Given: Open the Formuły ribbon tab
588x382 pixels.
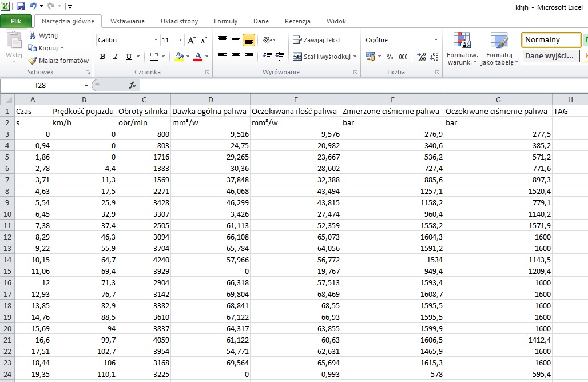Looking at the screenshot, I should pyautogui.click(x=225, y=21).
